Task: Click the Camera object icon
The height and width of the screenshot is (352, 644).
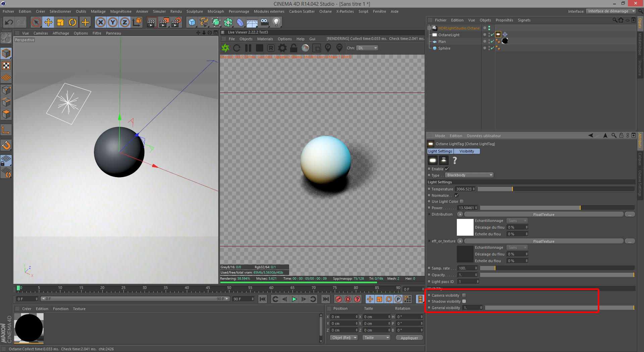Action: (264, 22)
